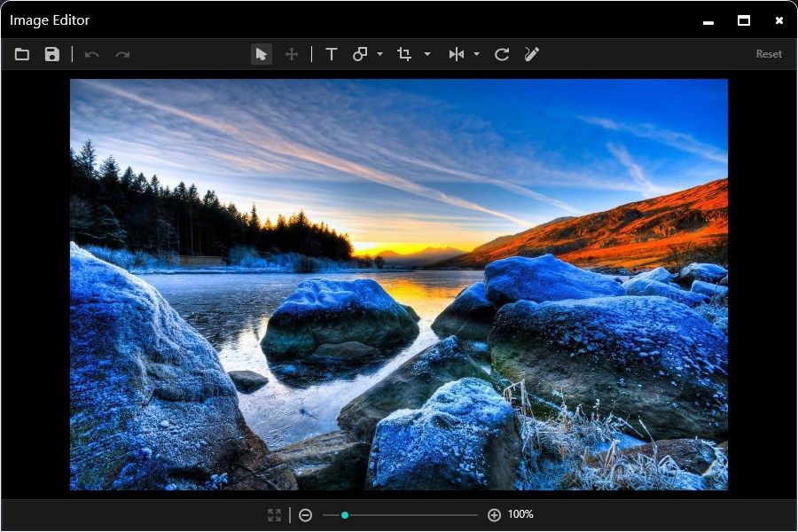
Task: Open an image file with folder icon
Action: 22,54
